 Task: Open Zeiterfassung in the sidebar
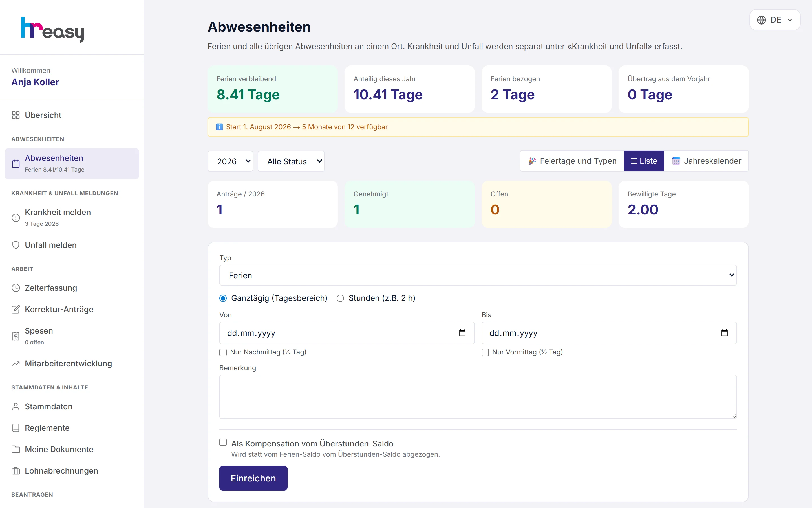click(x=72, y=288)
